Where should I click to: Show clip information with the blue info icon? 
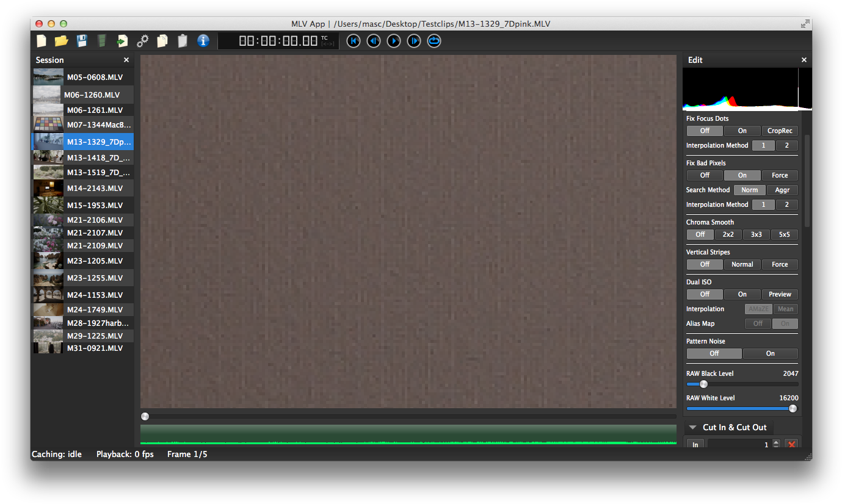(x=203, y=41)
